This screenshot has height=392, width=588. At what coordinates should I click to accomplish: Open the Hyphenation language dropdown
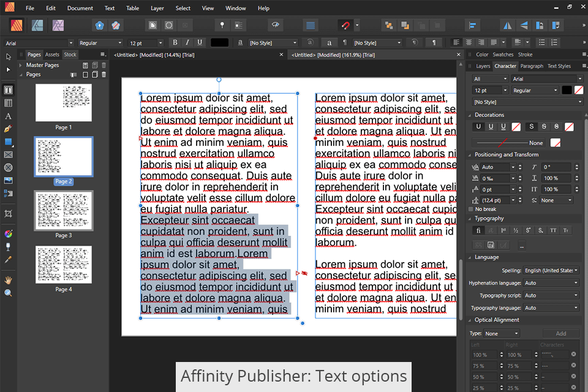[551, 283]
